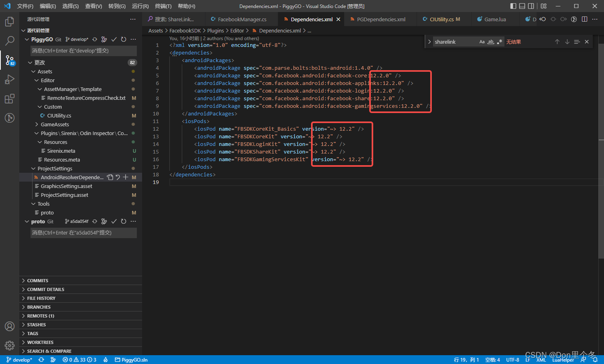Viewport: 604px width, 364px height.
Task: Switch to FacebookManager.cs tab
Action: 242,19
